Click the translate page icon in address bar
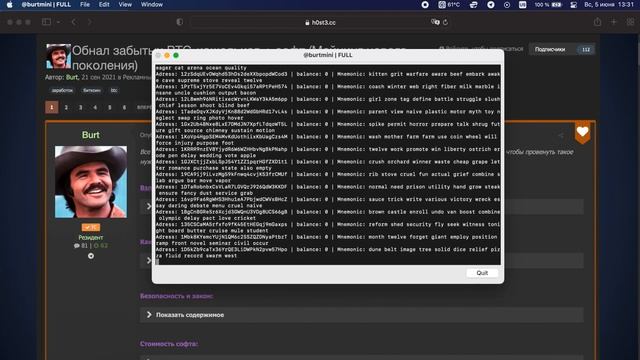This screenshot has height=360, width=640. coord(435,22)
